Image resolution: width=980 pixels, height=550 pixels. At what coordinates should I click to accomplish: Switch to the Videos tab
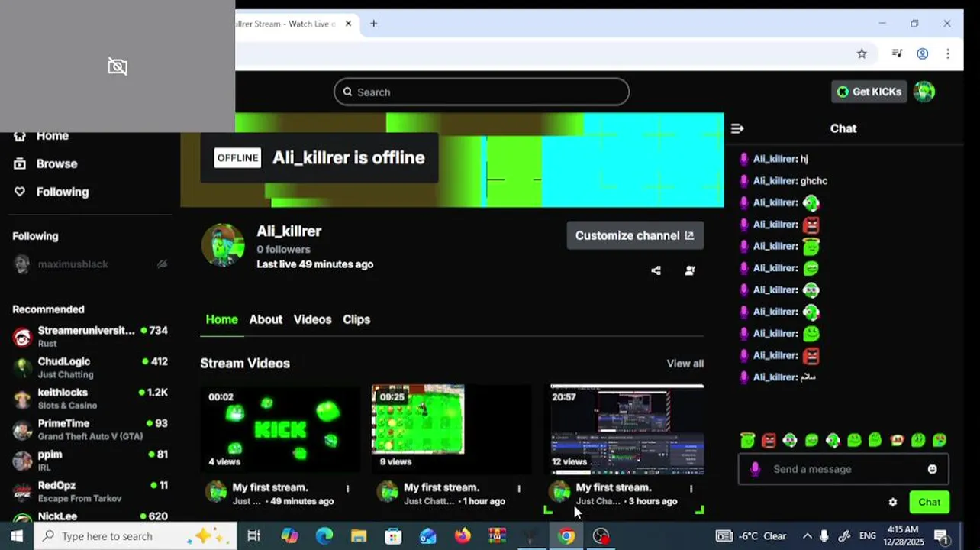(312, 319)
